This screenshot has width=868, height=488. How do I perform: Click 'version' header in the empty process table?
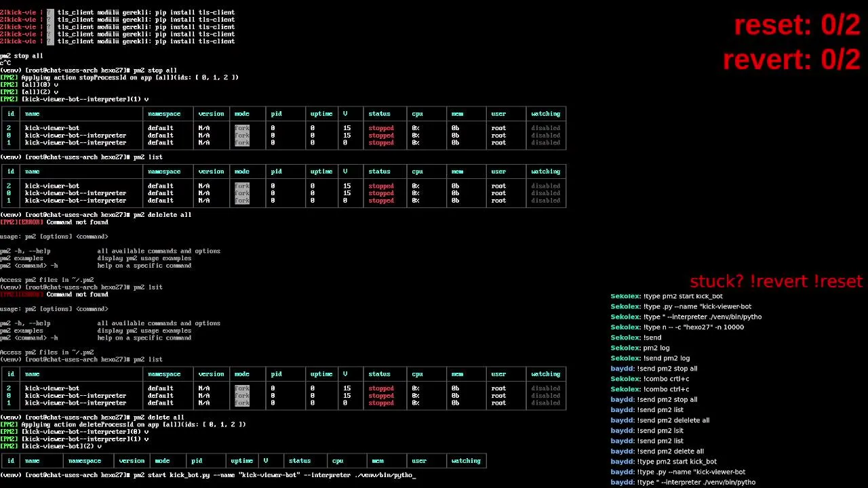(132, 461)
